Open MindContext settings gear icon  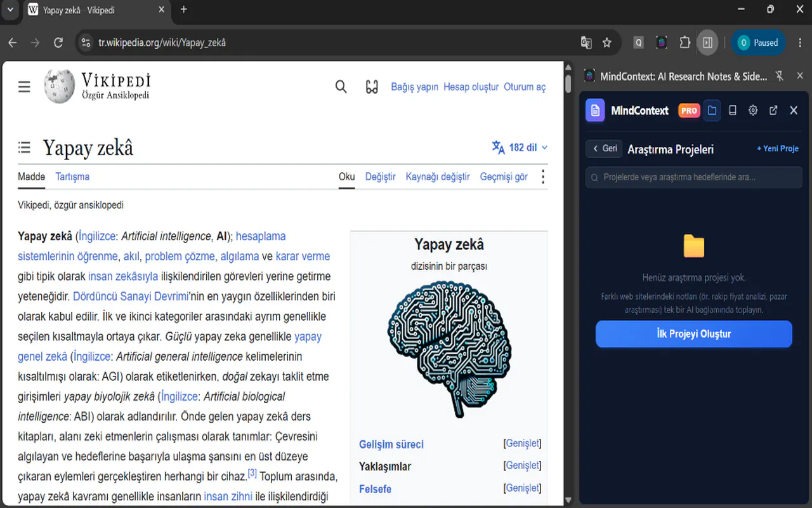coord(753,110)
